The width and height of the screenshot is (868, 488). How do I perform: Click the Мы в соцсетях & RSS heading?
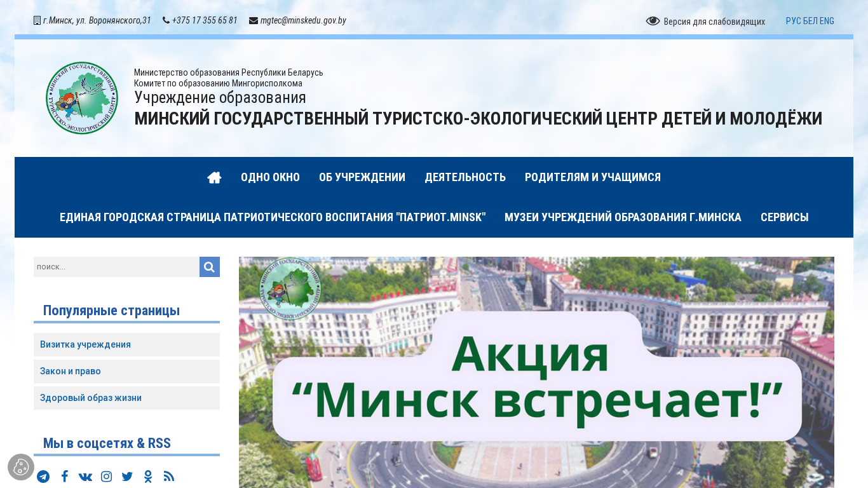click(x=107, y=444)
